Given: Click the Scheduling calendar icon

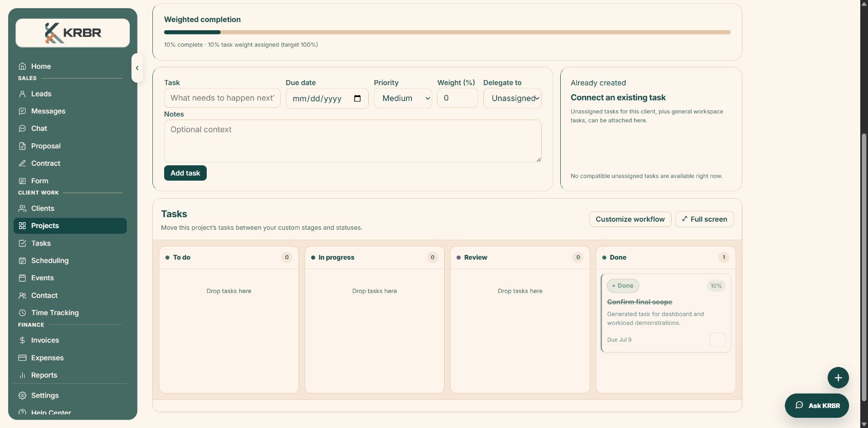Looking at the screenshot, I should (x=22, y=261).
